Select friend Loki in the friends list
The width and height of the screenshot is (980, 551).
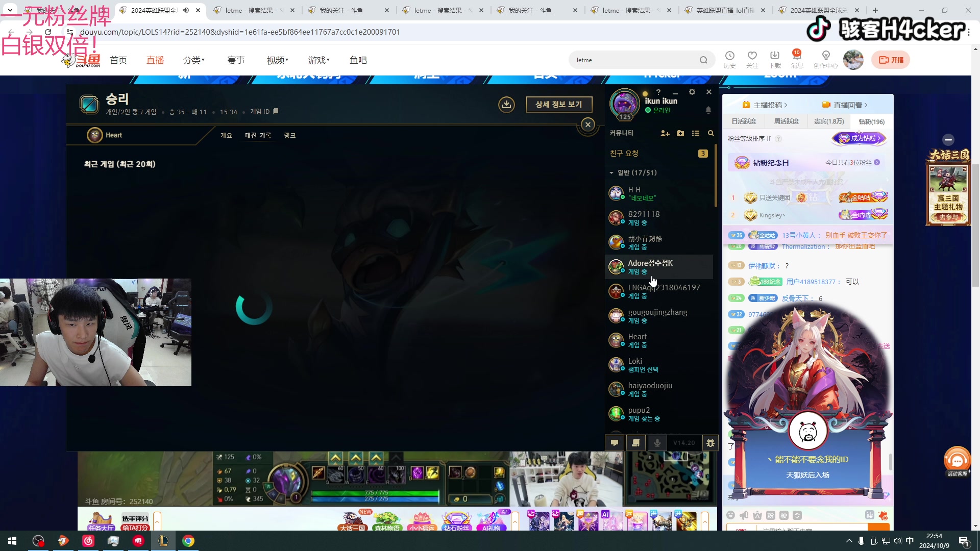[659, 365]
